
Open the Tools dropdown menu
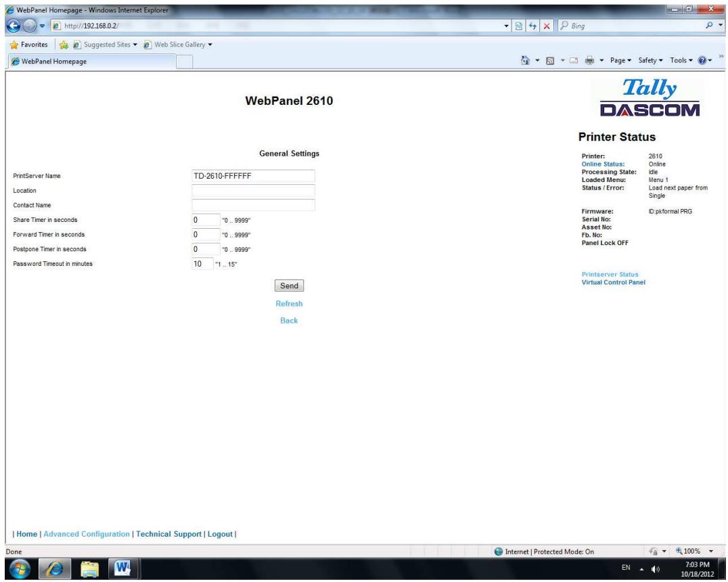[x=679, y=60]
